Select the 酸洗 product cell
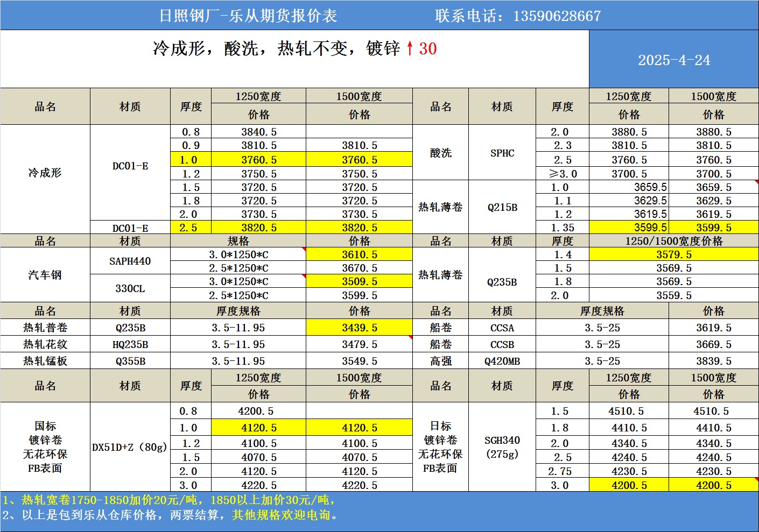Viewport: 759px width, 532px height. (x=440, y=153)
